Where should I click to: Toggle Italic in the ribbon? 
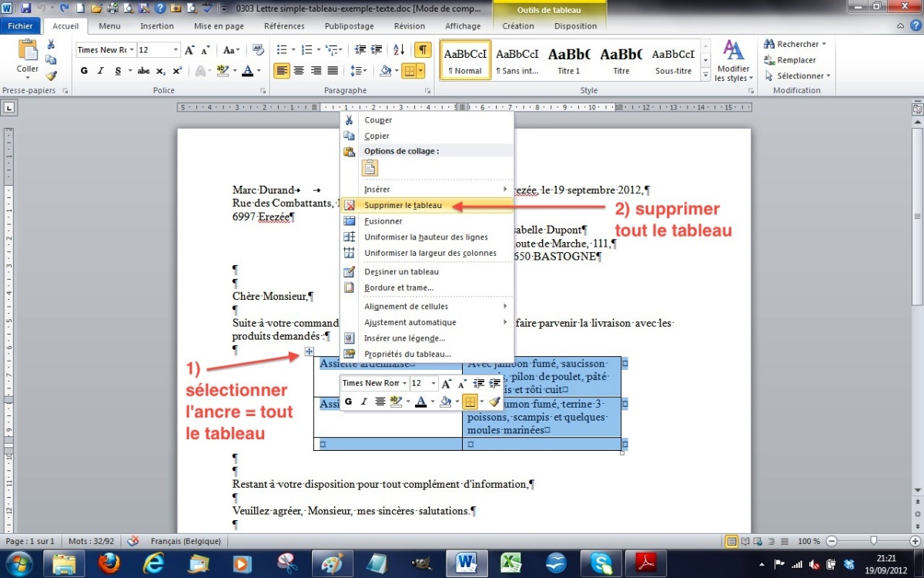(101, 71)
